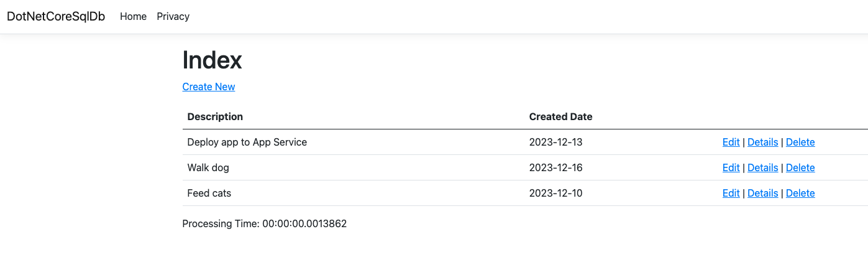View Details for Deploy app to App Service
Viewport: 868px width, 267px height.
click(762, 142)
